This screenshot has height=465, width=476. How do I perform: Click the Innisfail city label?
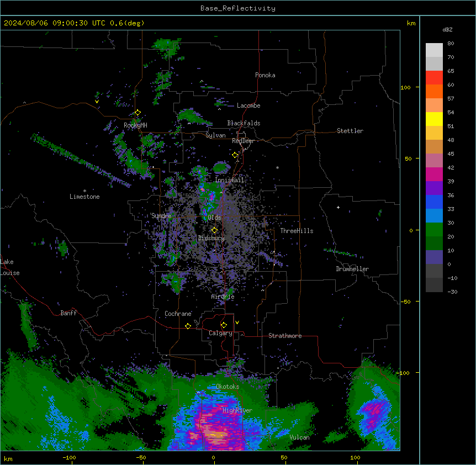tap(230, 180)
